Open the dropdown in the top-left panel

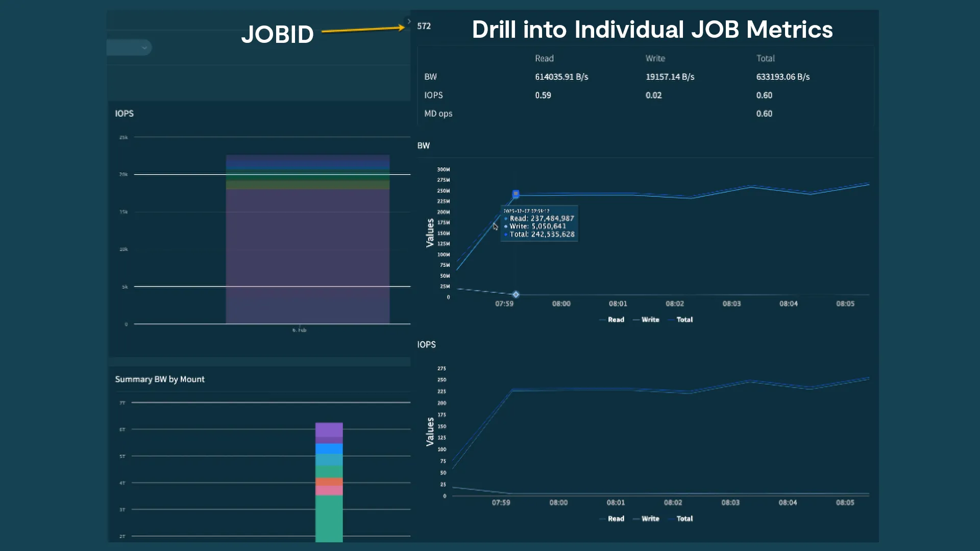129,47
